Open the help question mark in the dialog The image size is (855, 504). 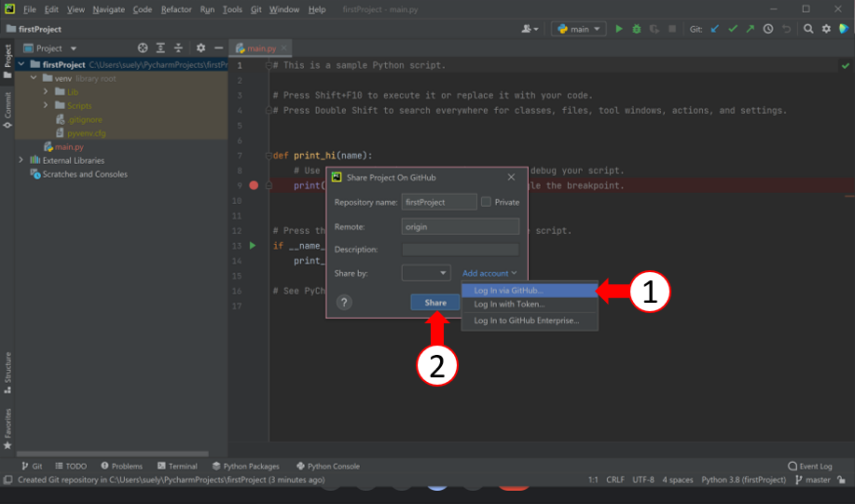[x=344, y=303]
